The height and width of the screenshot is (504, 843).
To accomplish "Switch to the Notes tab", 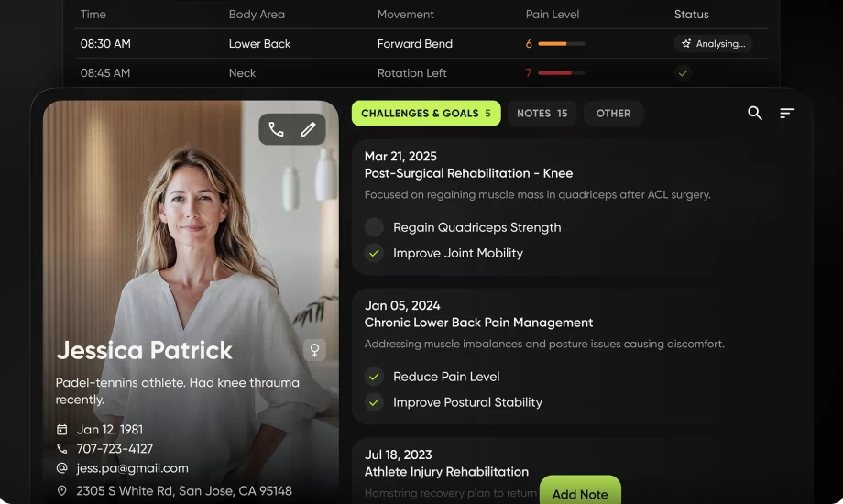I will pyautogui.click(x=542, y=114).
